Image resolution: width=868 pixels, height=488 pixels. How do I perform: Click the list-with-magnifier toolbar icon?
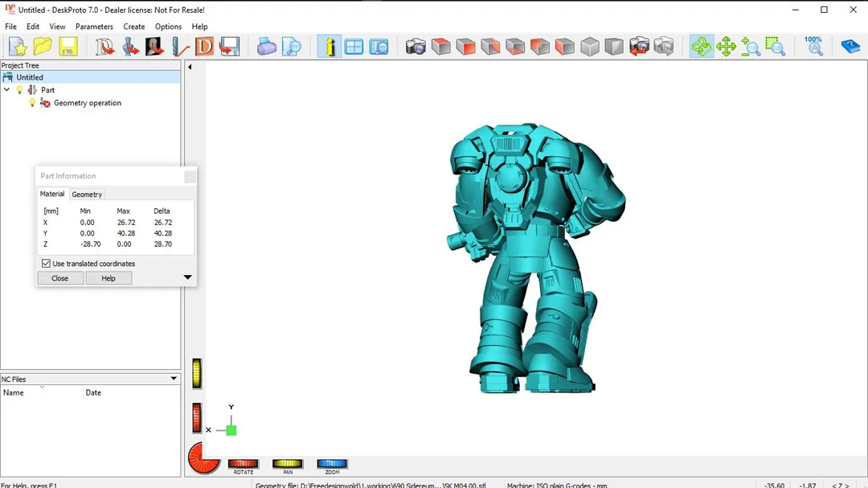[x=379, y=47]
